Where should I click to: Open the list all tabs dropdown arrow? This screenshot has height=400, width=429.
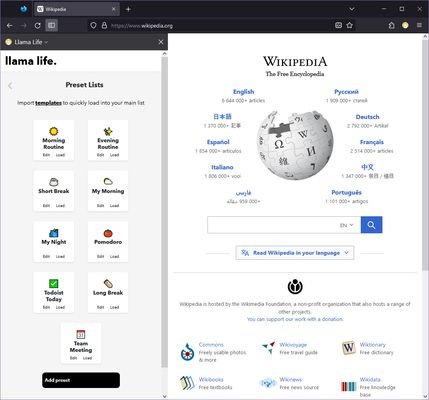click(352, 9)
